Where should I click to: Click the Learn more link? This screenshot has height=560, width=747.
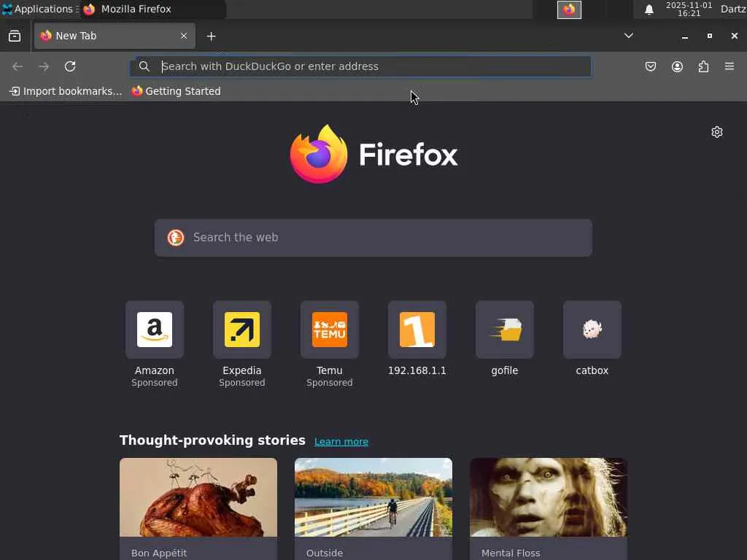click(x=341, y=441)
